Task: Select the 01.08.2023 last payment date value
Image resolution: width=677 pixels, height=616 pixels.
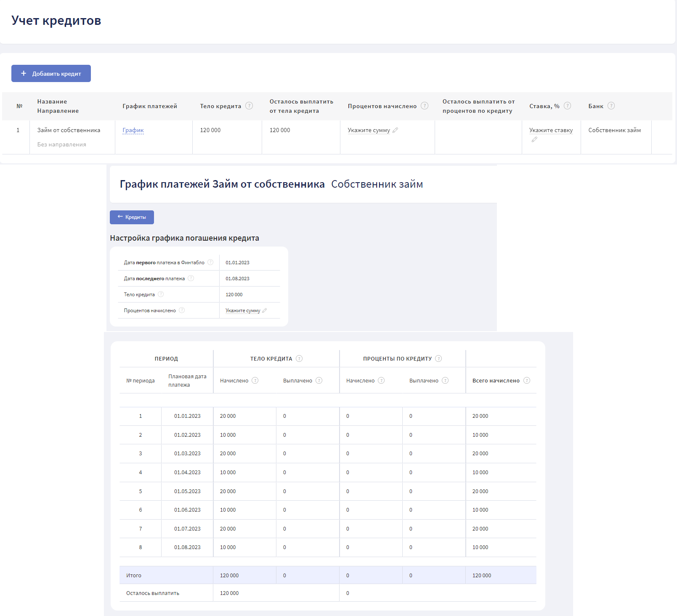Action: [237, 279]
